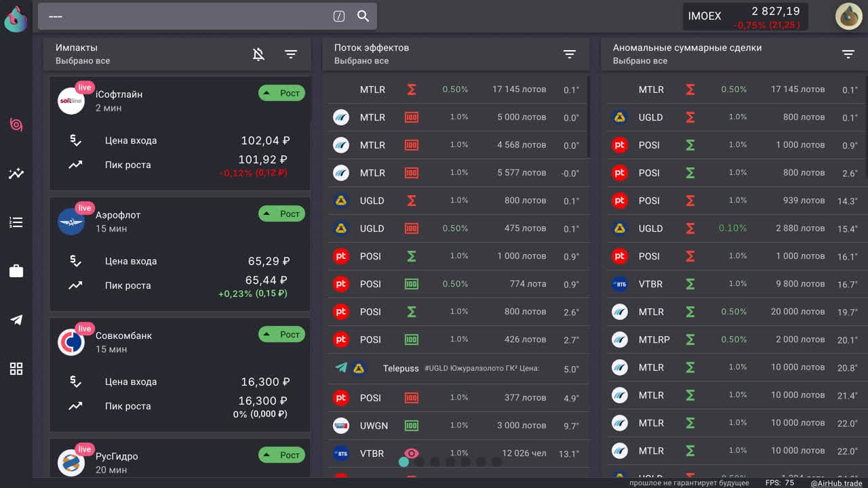Select the UWGN 3 000 лотов row
Screen dimensions: 868x488
tap(456, 426)
